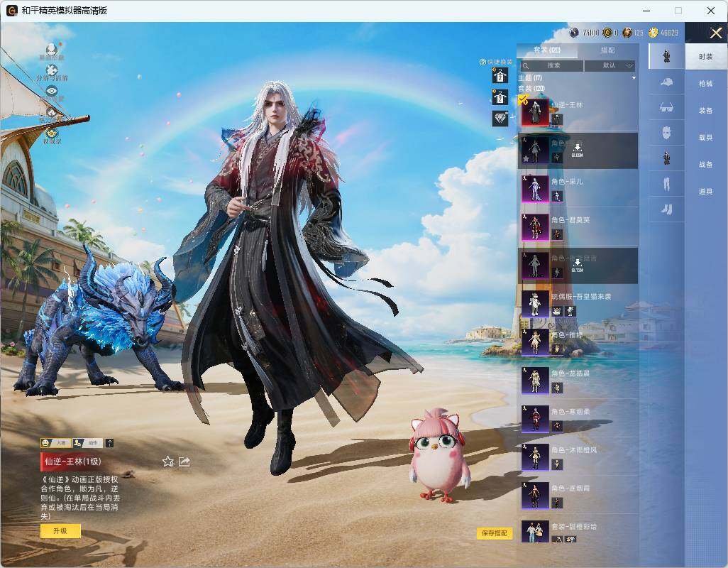Viewport: 728px width, 568px height.
Task: Click the emulator app logo in title bar
Action: tap(11, 10)
